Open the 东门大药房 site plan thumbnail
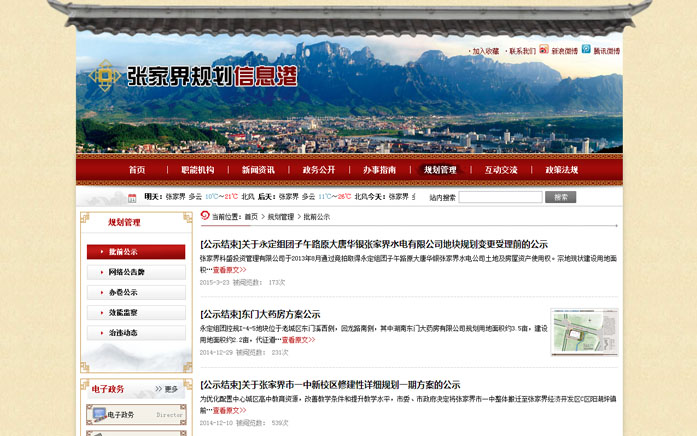This screenshot has width=697, height=436. tap(585, 332)
